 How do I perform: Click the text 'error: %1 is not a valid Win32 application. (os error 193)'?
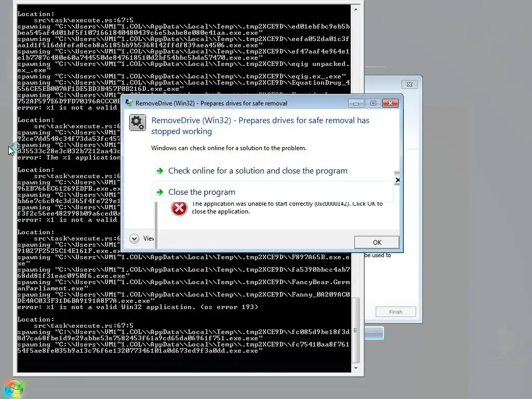[x=138, y=307]
